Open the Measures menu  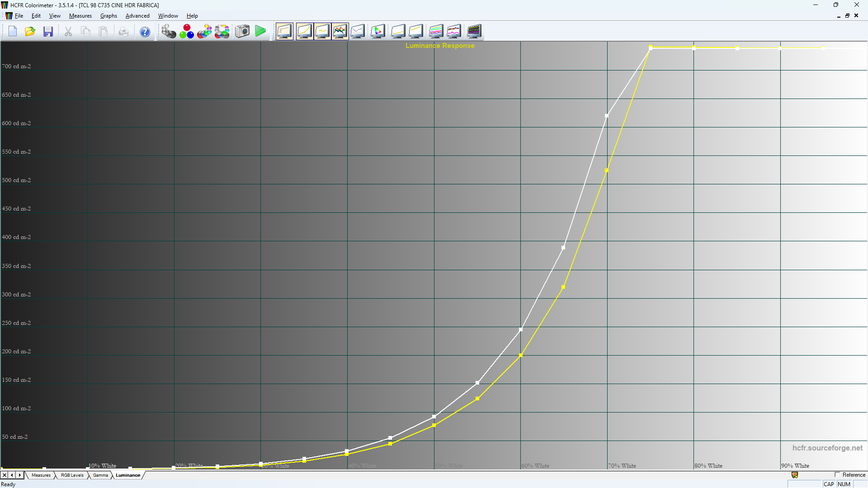pos(80,16)
